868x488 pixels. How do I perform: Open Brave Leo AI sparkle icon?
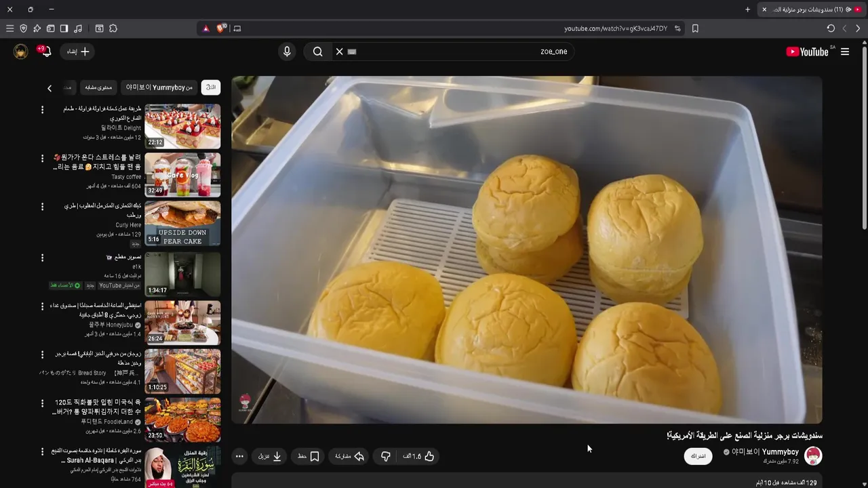pyautogui.click(x=37, y=28)
